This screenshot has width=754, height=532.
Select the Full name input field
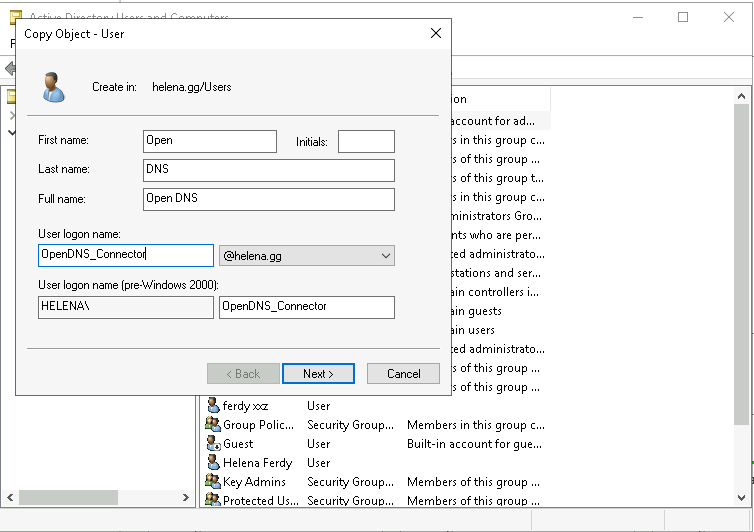tap(268, 199)
